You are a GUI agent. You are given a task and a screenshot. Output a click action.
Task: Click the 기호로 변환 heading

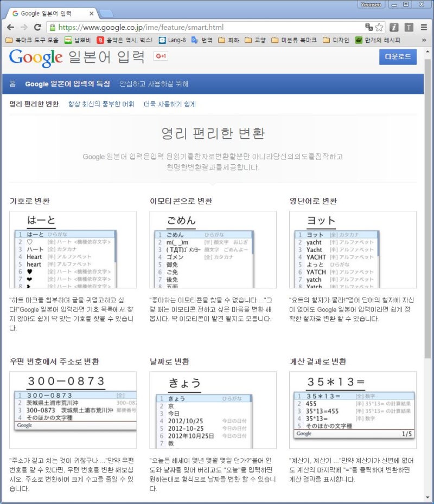click(30, 201)
